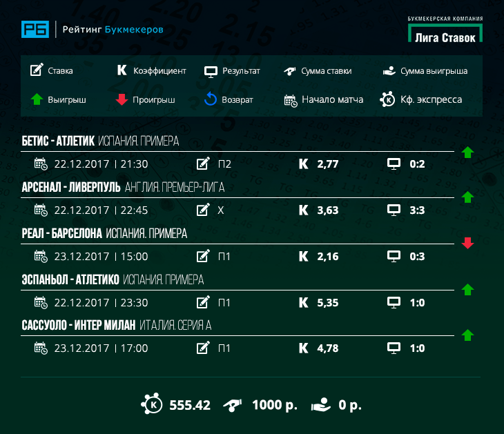
Task: Click red loss arrow for Реал - Барселона
Action: click(467, 243)
